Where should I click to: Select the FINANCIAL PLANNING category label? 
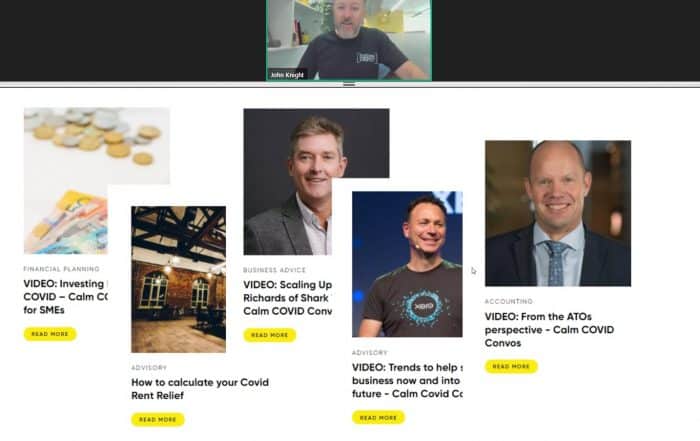[62, 269]
